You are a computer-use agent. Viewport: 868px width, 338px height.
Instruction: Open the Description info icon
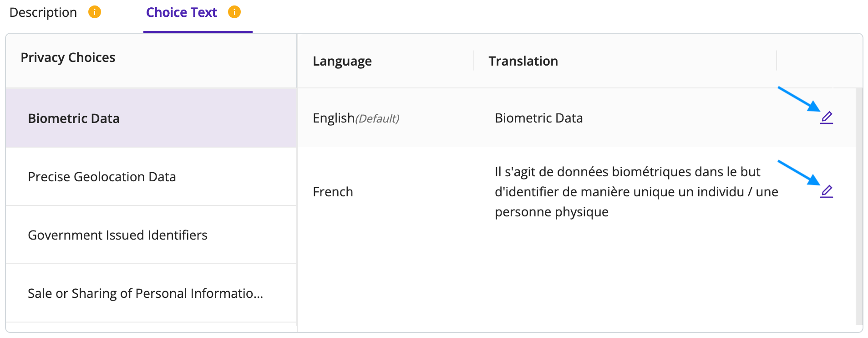pyautogui.click(x=95, y=12)
